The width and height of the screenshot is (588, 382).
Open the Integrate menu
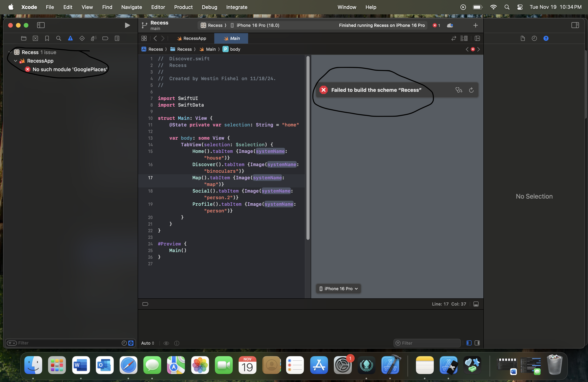tap(236, 7)
